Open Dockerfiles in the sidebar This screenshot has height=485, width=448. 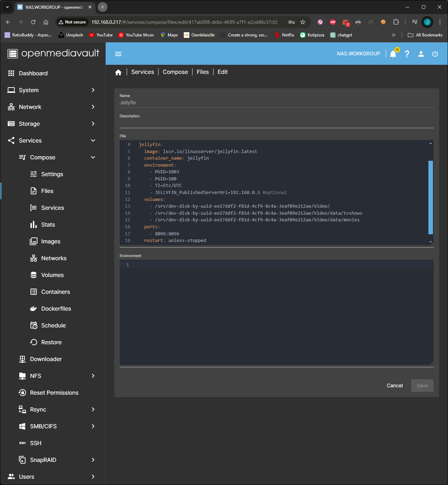click(56, 309)
